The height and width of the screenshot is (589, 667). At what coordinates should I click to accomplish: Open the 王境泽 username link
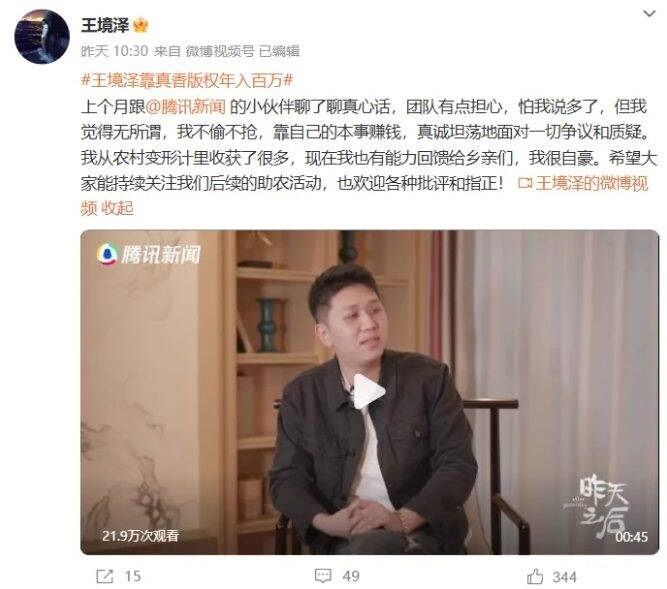[x=105, y=26]
